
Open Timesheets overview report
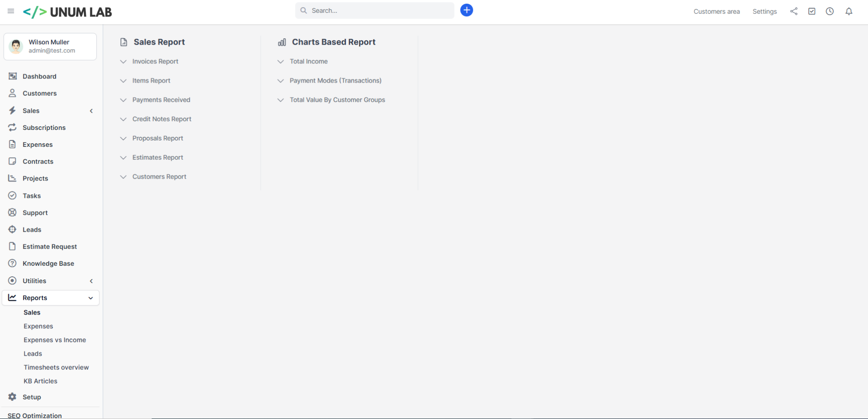[x=56, y=367]
